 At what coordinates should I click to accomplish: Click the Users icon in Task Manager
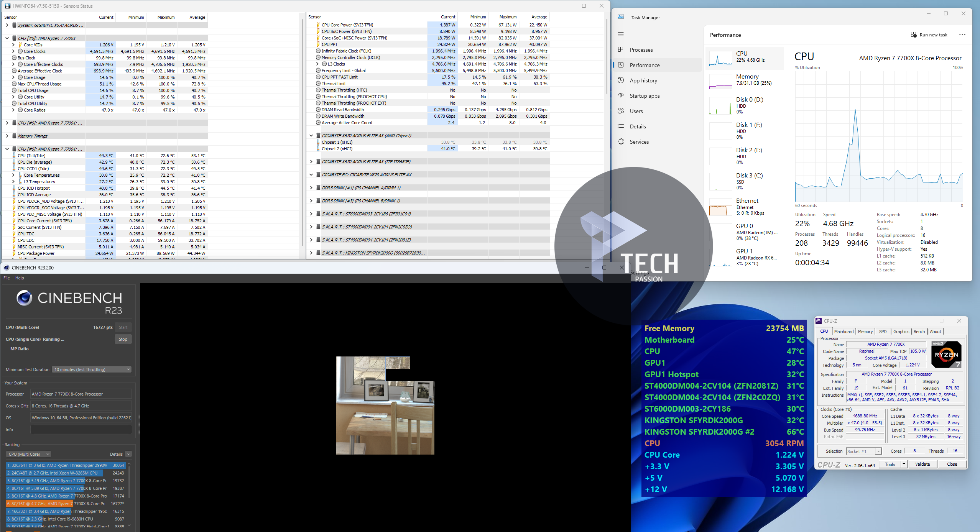pyautogui.click(x=621, y=111)
